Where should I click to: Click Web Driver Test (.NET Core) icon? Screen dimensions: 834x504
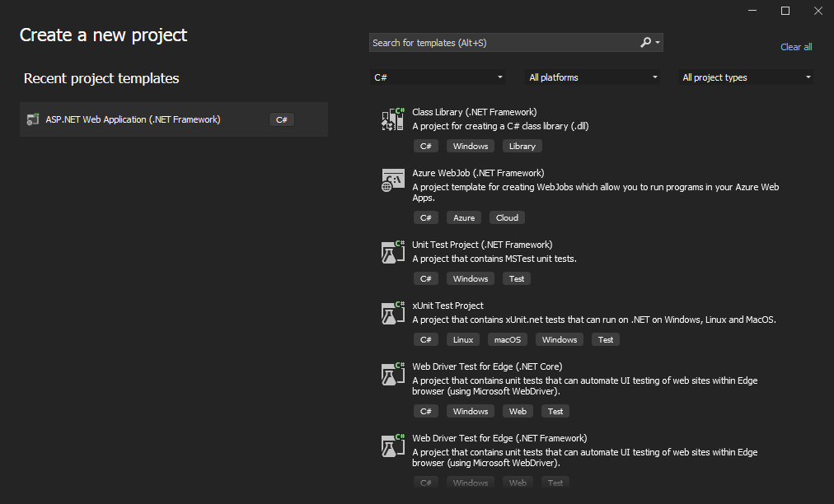(393, 374)
